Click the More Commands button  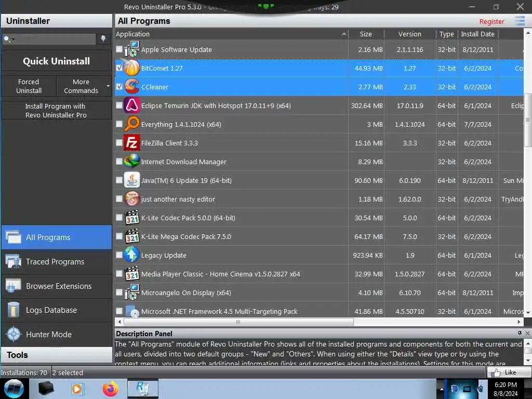click(81, 86)
